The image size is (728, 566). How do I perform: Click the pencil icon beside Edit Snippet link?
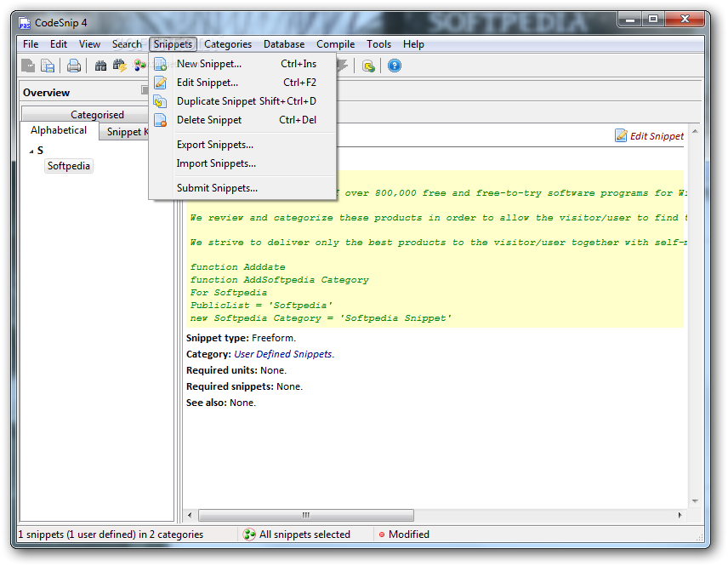point(621,135)
